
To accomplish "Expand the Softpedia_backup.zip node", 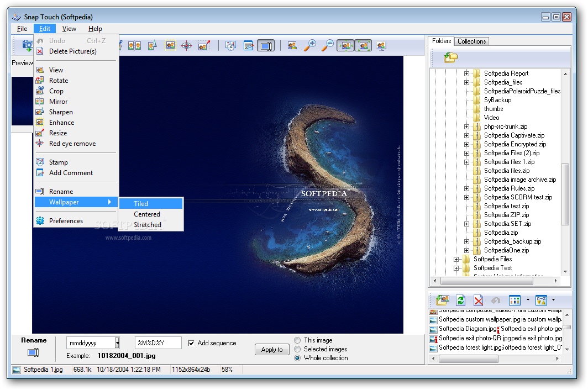I will point(466,241).
